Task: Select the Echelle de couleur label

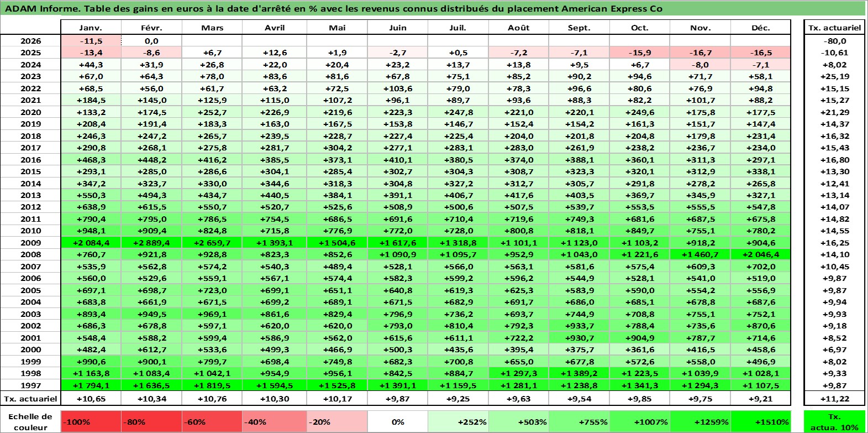Action: [x=30, y=421]
